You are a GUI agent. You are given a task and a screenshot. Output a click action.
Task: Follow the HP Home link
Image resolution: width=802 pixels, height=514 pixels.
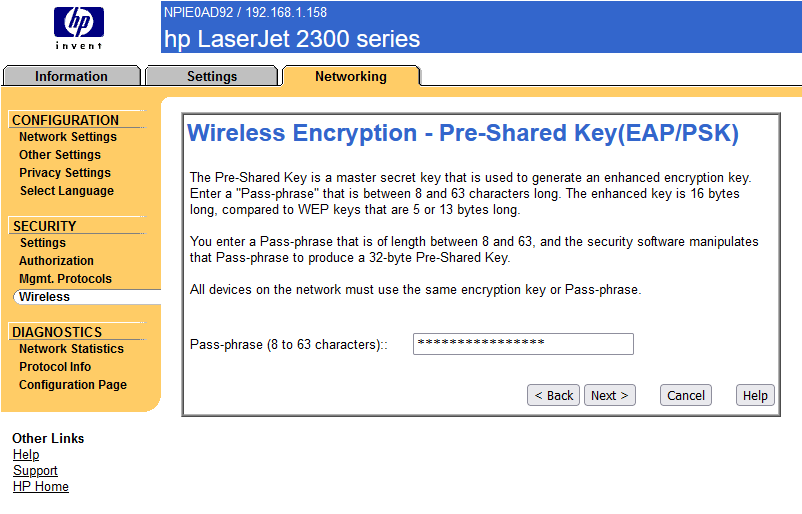[x=41, y=487]
